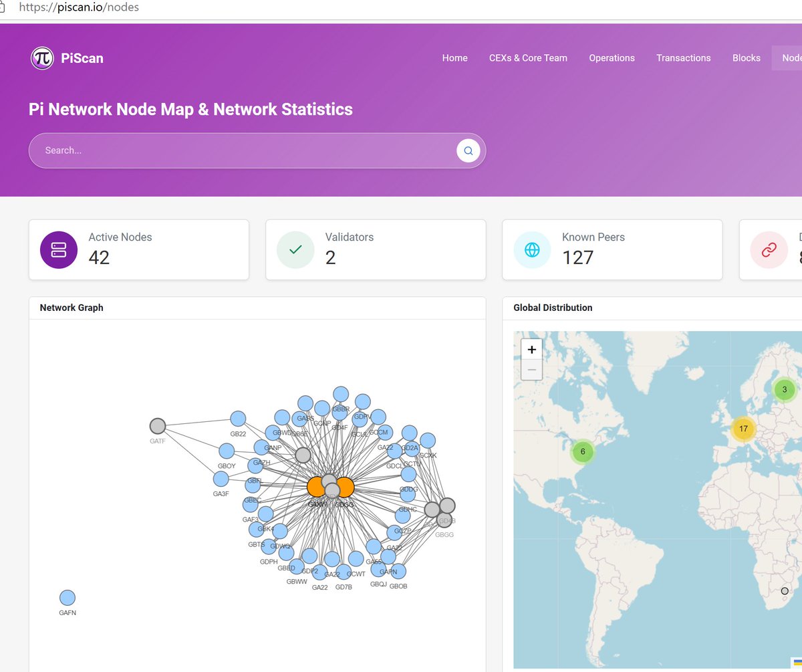Select the GA3F node in graph

tap(221, 479)
